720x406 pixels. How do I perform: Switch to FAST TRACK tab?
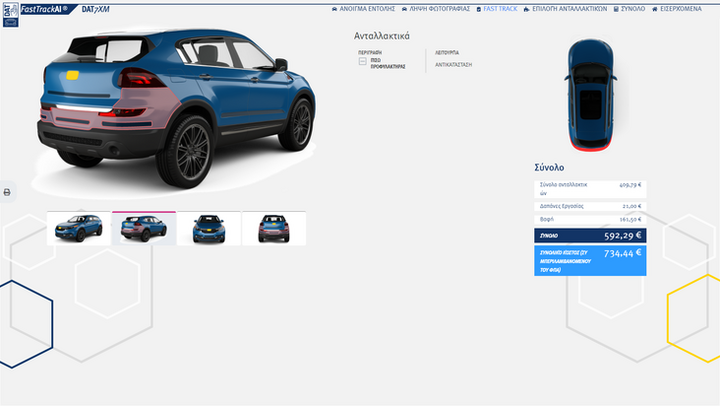tap(497, 8)
